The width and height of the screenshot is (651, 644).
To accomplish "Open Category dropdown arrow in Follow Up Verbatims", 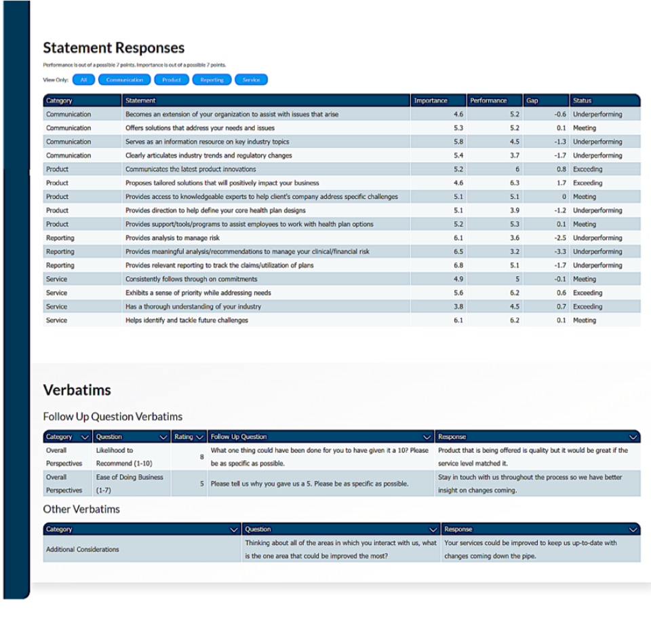I will click(x=85, y=437).
